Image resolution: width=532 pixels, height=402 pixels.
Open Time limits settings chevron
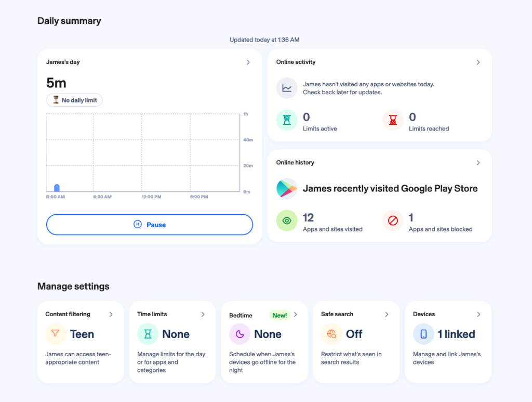click(x=203, y=315)
